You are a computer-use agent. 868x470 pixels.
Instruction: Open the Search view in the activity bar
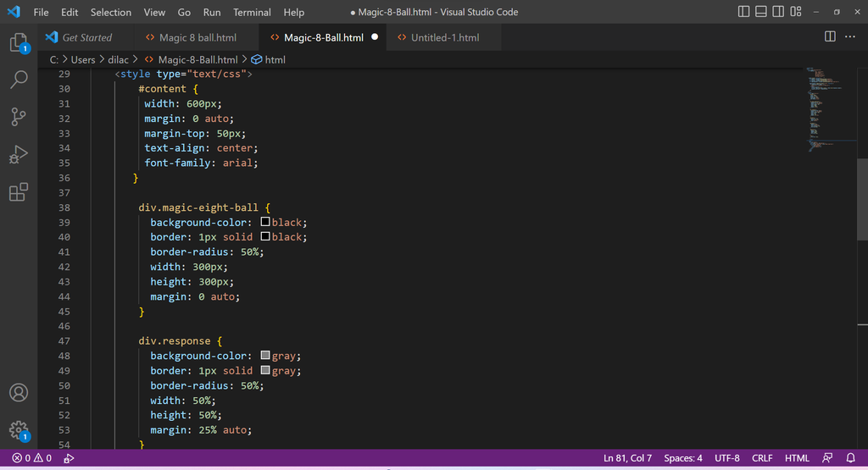[x=19, y=79]
